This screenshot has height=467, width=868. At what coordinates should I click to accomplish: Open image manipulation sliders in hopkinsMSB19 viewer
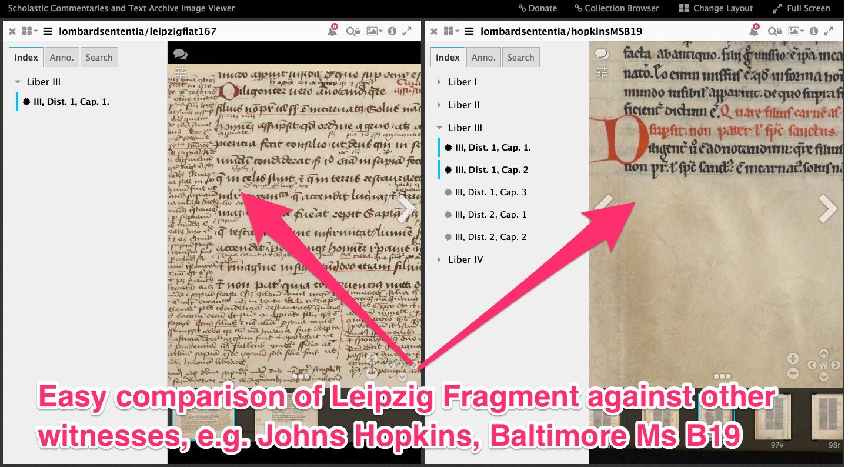pyautogui.click(x=602, y=72)
